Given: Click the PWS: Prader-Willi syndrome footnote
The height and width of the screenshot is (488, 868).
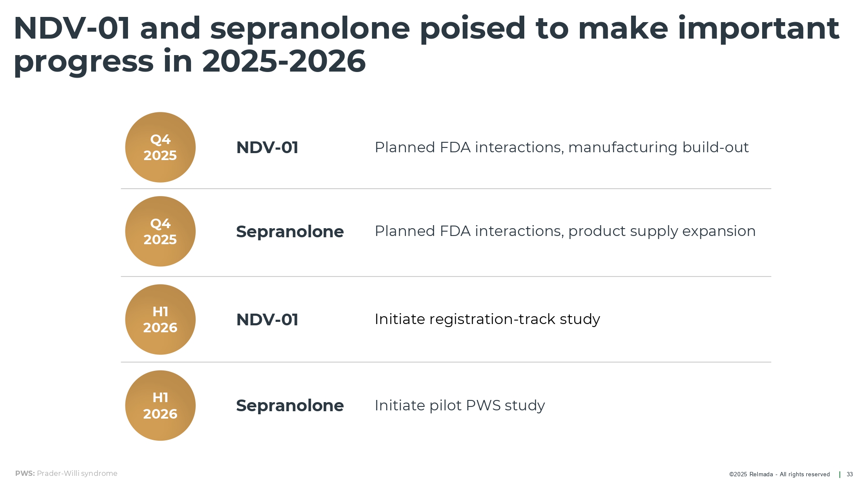Looking at the screenshot, I should click(66, 473).
